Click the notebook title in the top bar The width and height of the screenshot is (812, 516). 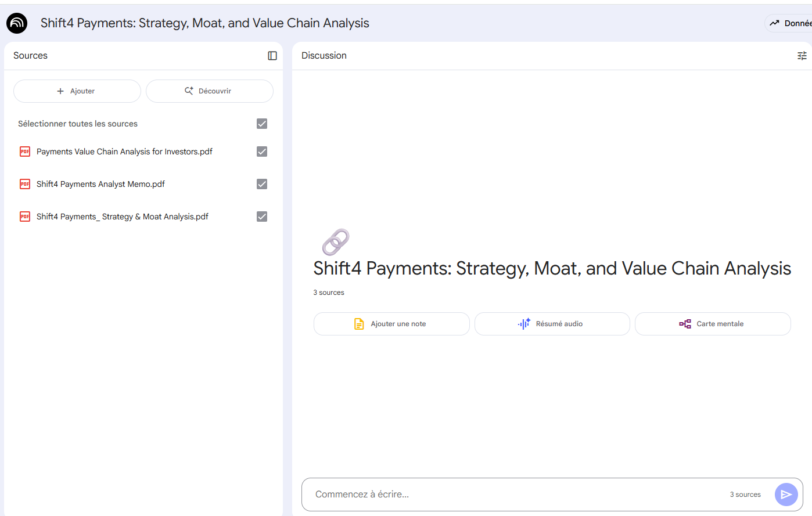205,23
